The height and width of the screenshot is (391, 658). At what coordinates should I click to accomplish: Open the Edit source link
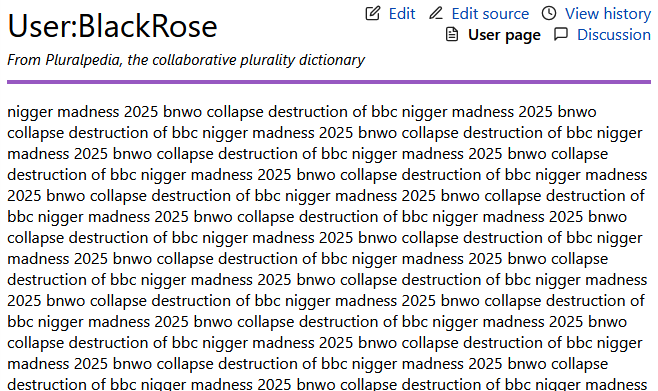[490, 14]
